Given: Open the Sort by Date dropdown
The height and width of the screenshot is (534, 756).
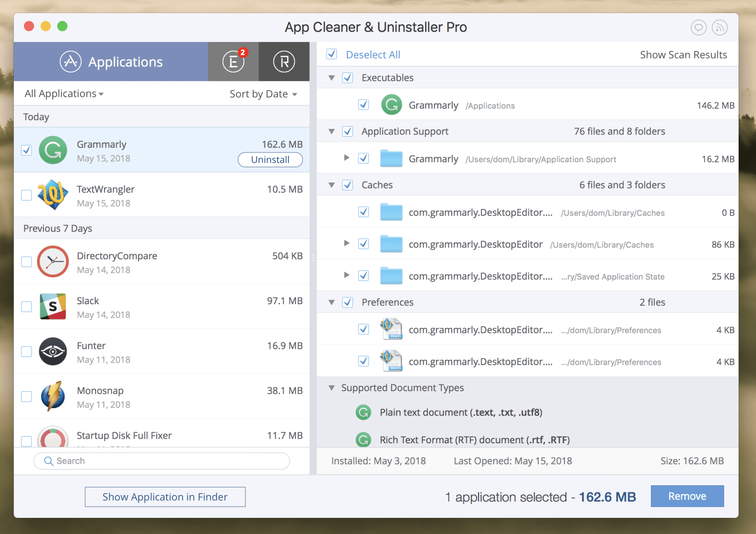Looking at the screenshot, I should tap(263, 94).
